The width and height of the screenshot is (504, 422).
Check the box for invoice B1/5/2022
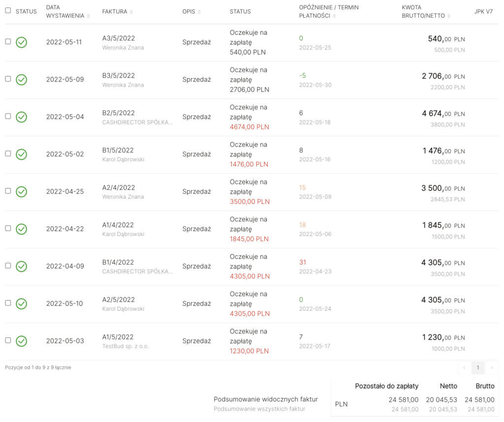click(x=8, y=153)
